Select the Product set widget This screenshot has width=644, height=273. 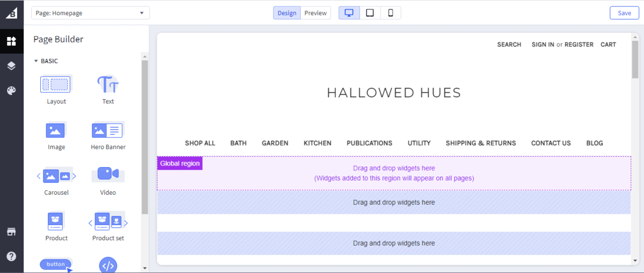click(x=108, y=221)
